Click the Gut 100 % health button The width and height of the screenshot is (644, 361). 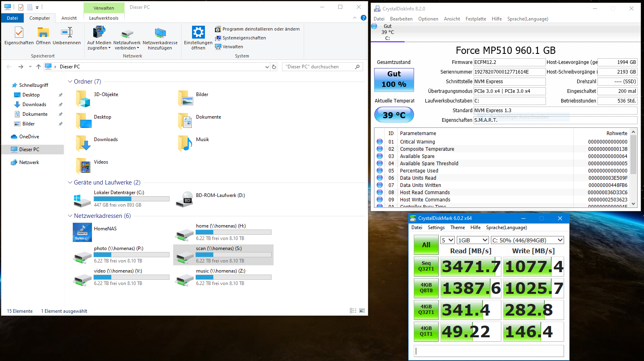click(x=394, y=80)
